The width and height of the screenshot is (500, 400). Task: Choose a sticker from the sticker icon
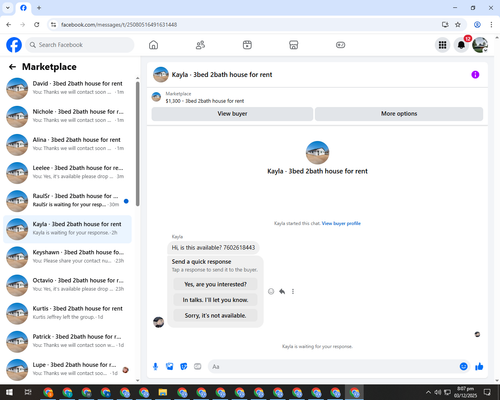[184, 367]
